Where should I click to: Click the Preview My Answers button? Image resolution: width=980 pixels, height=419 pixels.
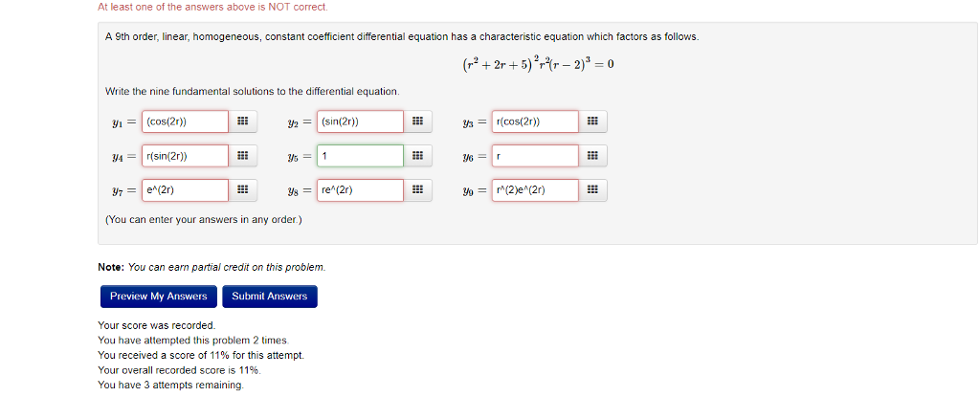[159, 297]
